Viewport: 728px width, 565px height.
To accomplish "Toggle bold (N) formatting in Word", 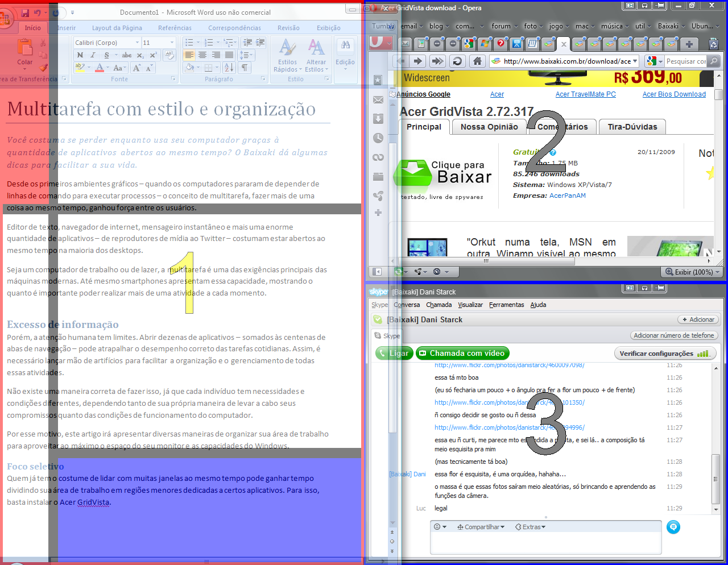I will [80, 55].
